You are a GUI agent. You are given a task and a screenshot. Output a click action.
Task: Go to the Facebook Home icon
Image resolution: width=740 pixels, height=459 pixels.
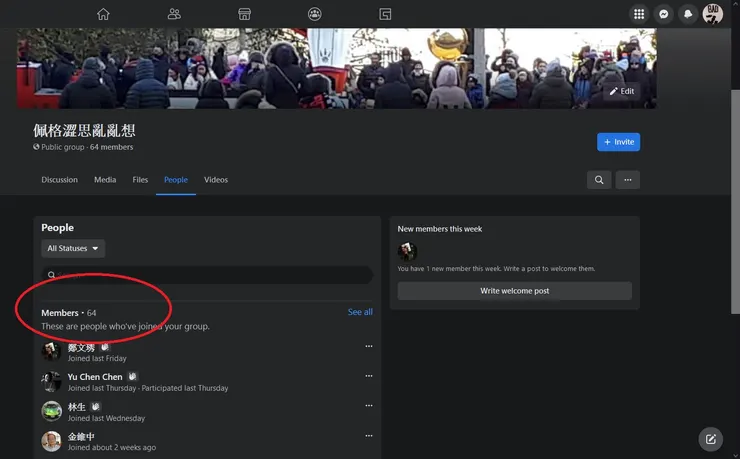point(103,14)
